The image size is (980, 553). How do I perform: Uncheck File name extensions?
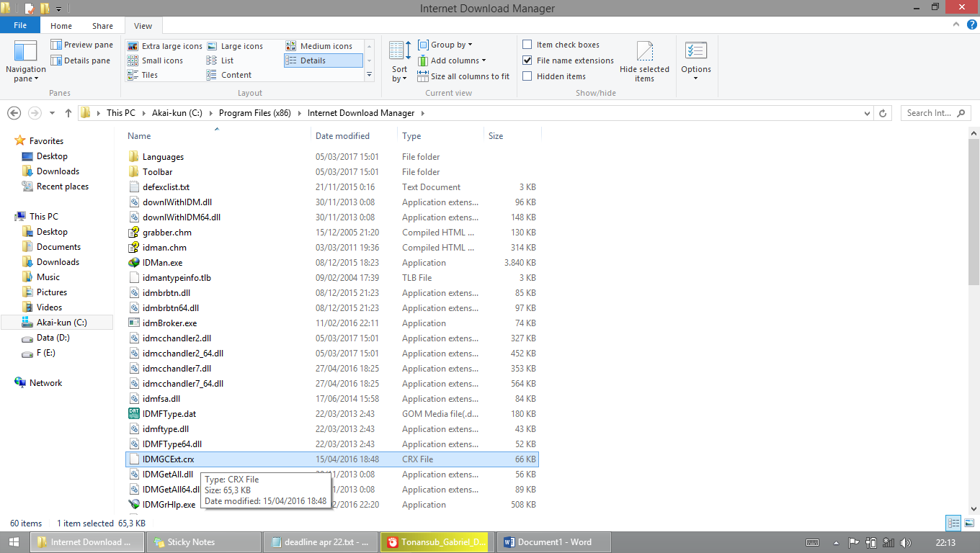click(x=568, y=60)
